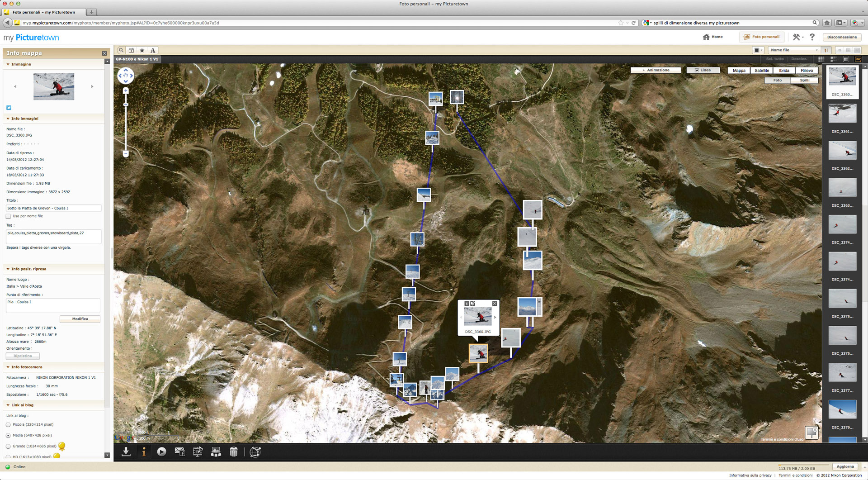Click the info icon in DSC_3360 popup
This screenshot has width=868, height=480.
pos(467,304)
